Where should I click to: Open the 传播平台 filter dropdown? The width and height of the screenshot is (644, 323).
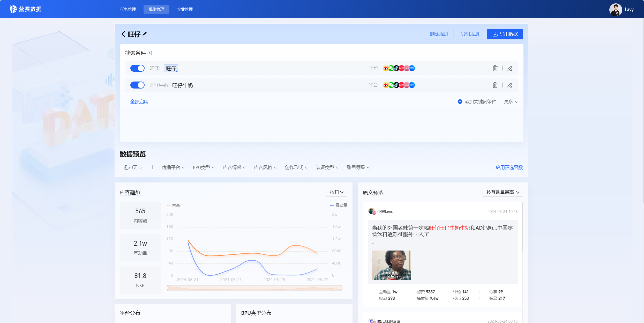coord(173,167)
